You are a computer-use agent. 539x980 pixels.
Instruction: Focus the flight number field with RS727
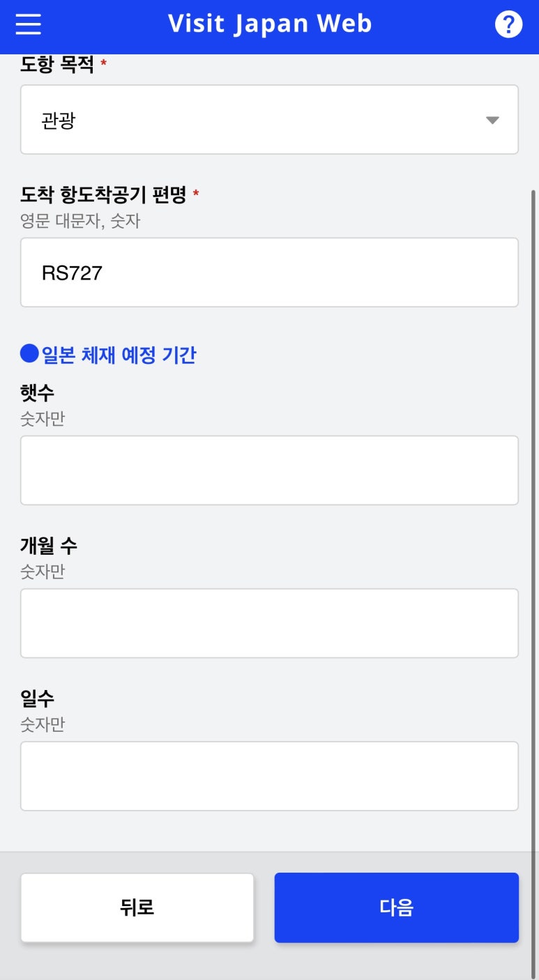click(x=269, y=273)
